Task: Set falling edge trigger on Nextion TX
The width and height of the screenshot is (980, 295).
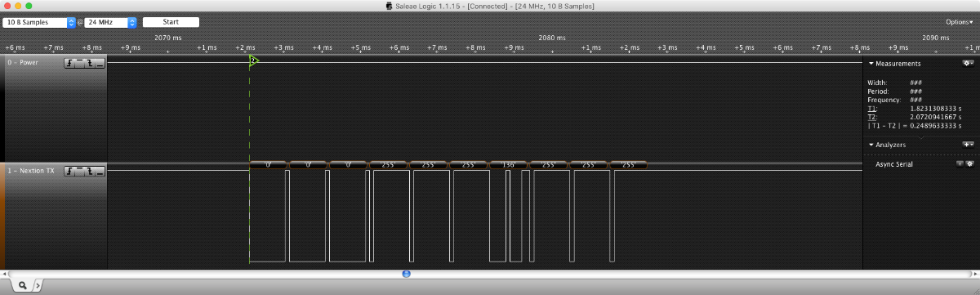Action: (x=90, y=171)
